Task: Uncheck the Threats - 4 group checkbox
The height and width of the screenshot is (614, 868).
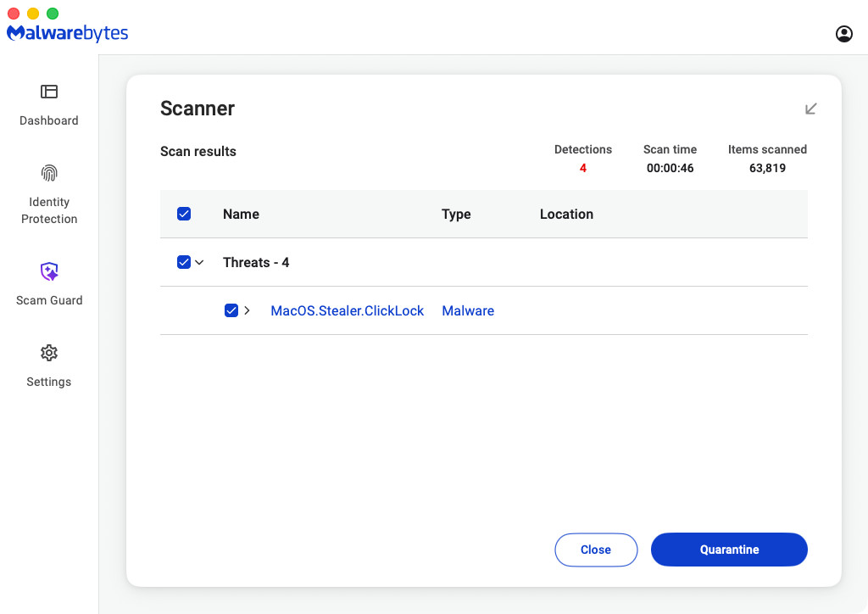Action: click(x=184, y=262)
